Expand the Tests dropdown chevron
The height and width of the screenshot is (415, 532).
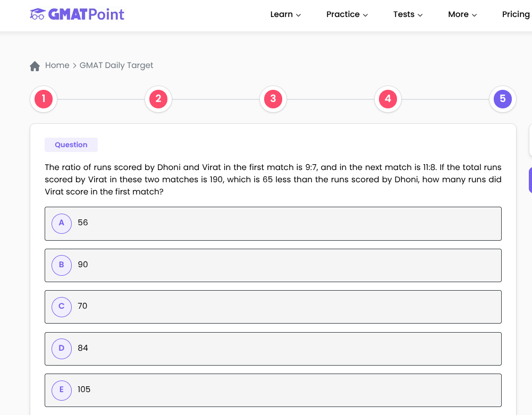point(420,15)
